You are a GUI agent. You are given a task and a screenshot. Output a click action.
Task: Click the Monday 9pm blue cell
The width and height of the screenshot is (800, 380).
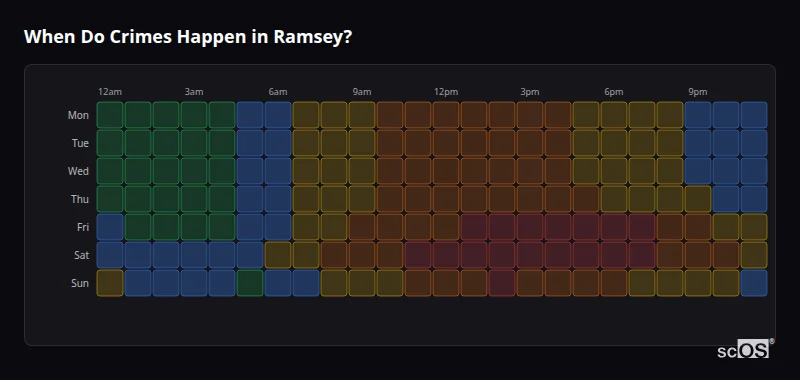(698, 115)
